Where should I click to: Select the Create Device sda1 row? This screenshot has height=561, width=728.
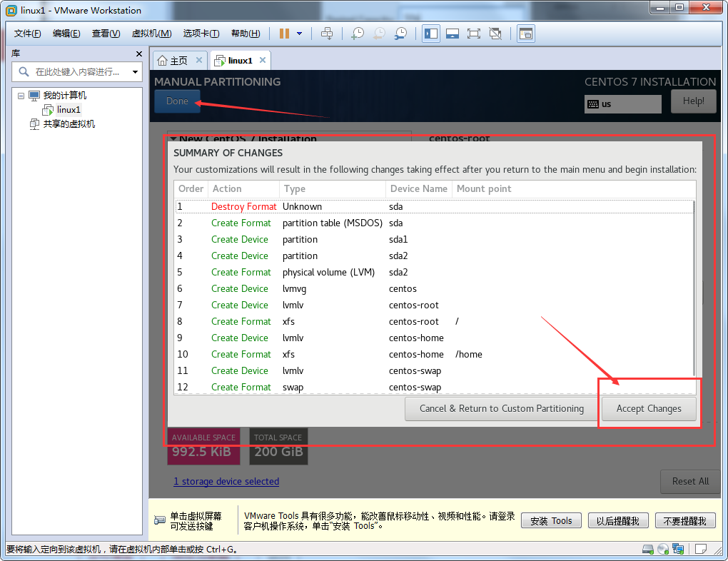[434, 240]
